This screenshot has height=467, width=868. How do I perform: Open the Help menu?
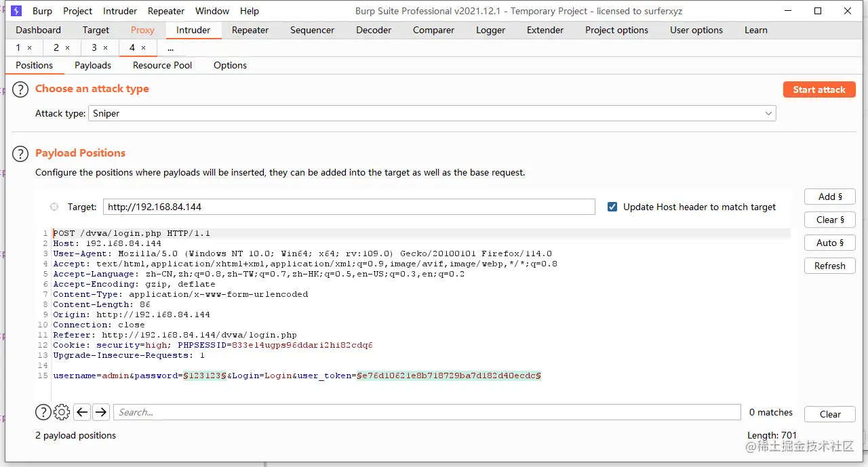[250, 11]
